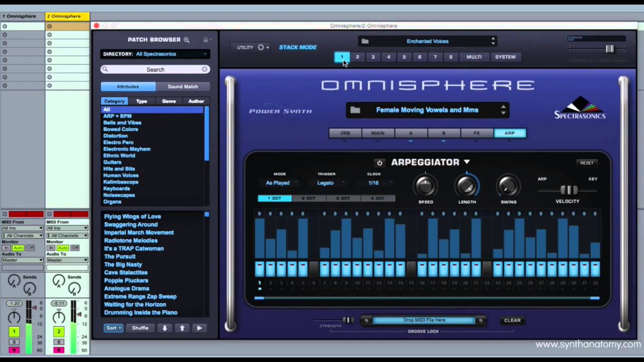Image resolution: width=644 pixels, height=362 pixels.
Task: Click the arpeggiator VELOCITY slider
Action: coord(569,190)
